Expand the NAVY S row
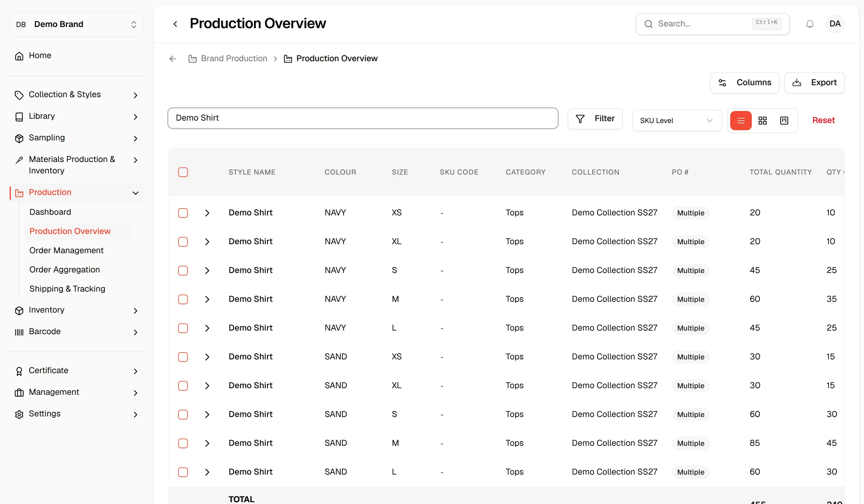The image size is (864, 504). coord(207,271)
